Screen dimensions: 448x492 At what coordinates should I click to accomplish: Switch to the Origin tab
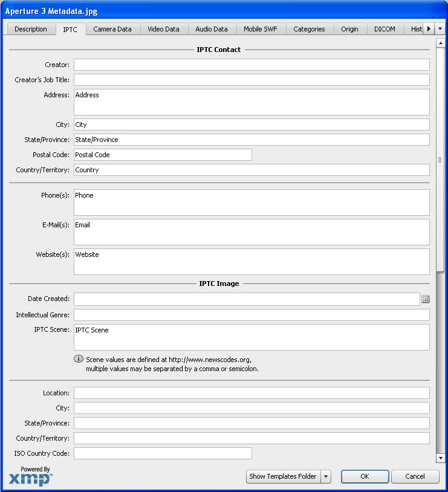[349, 29]
